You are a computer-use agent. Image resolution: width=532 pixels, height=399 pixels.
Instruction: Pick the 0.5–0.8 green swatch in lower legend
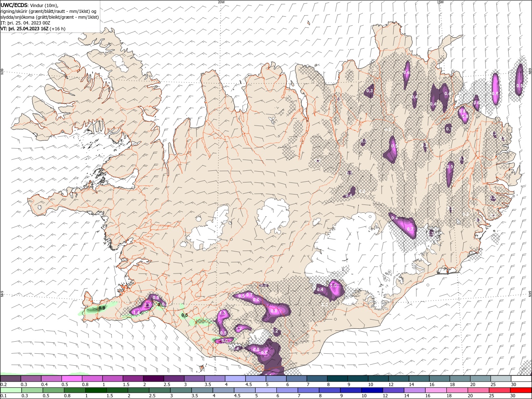53,390
